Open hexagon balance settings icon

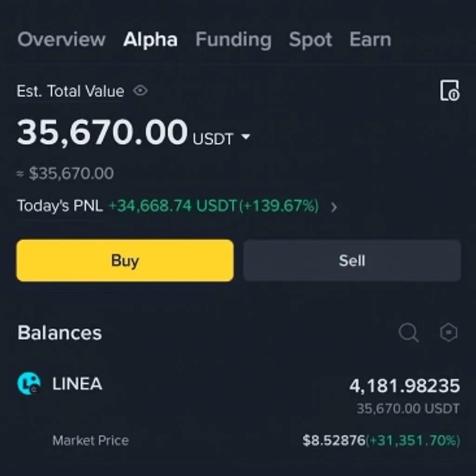point(449,332)
